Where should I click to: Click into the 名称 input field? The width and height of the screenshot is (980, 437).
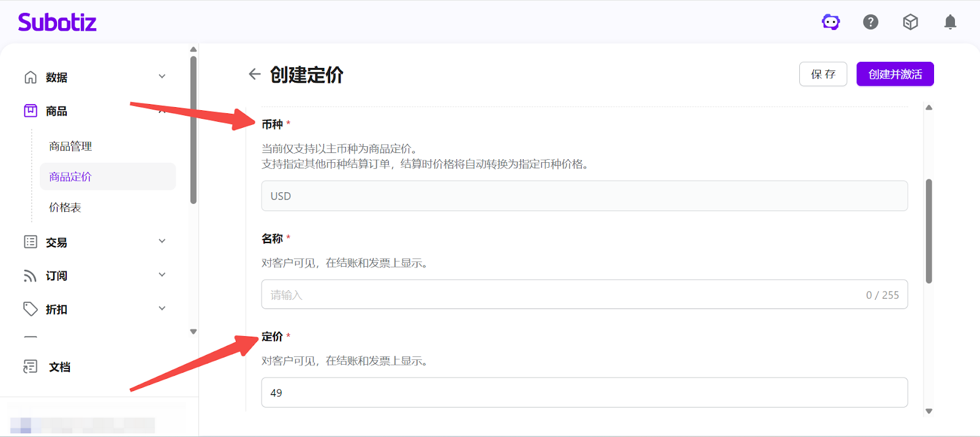563,295
